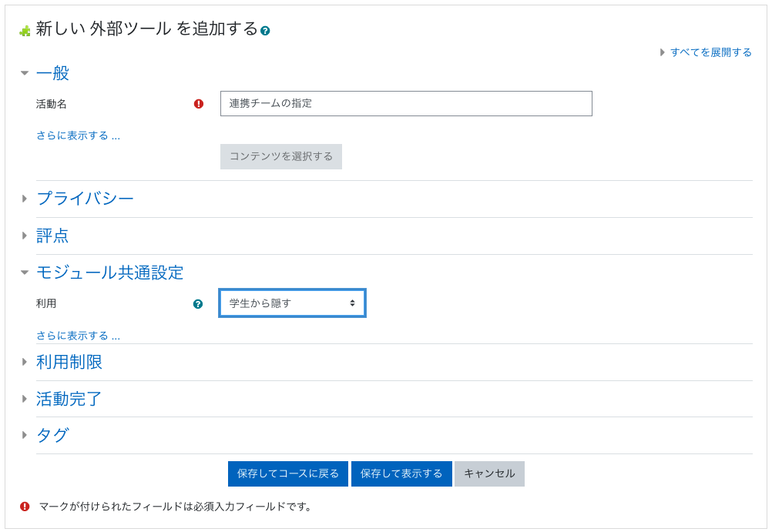Screen dimensions: 772x532
Task: Click the help icon next to 利用
Action: click(x=198, y=304)
